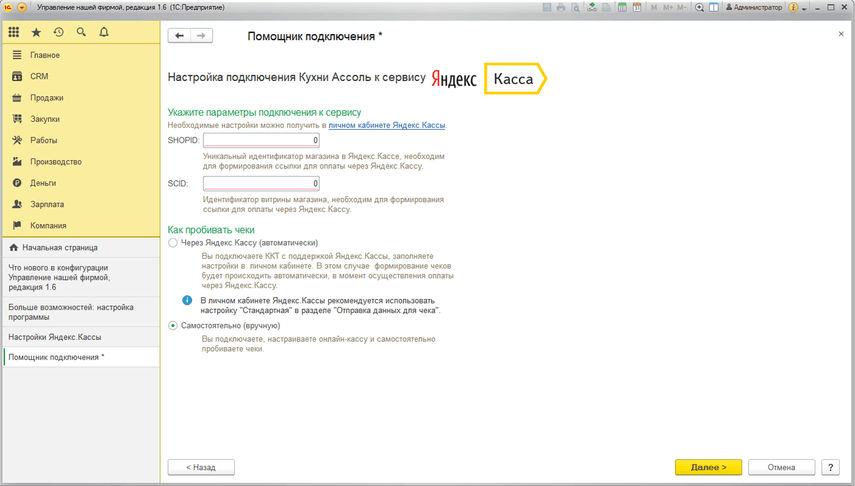Viewport: 855px width, 486px height.
Task: Switch to Начальная страница tab
Action: [x=81, y=248]
